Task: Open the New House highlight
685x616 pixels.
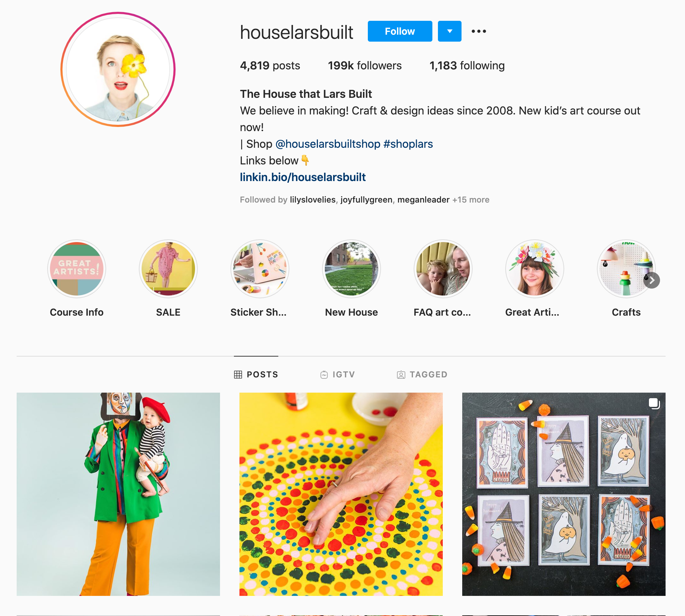Action: pyautogui.click(x=352, y=269)
